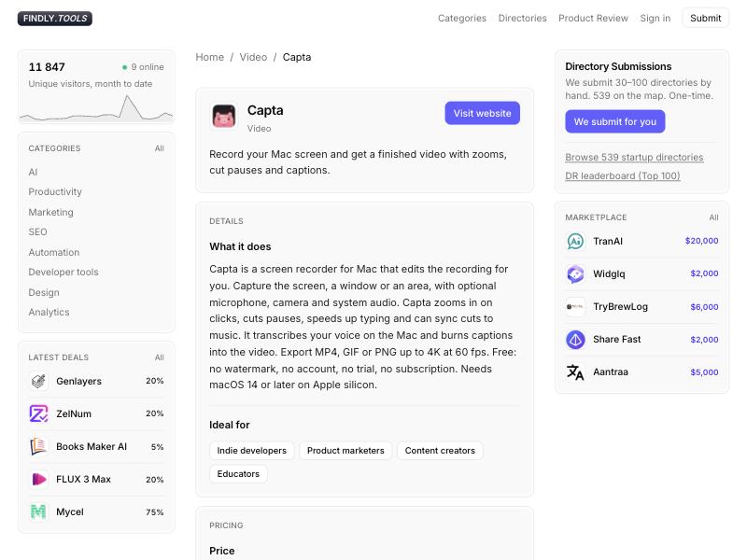Show All in Latest Deals
Image resolution: width=747 pixels, height=560 pixels.
[x=159, y=357]
